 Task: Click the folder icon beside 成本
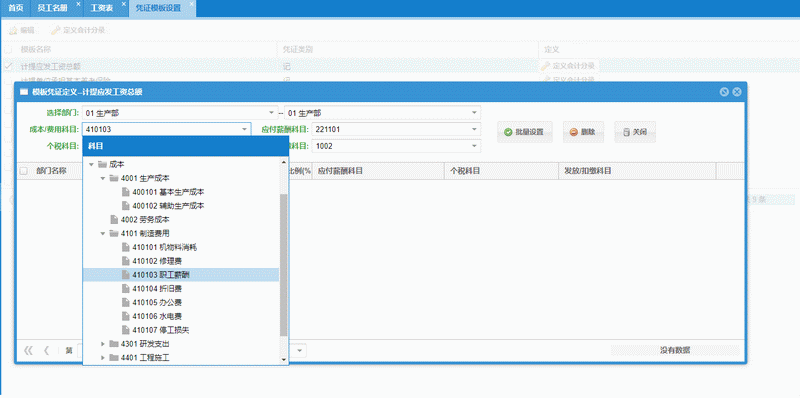point(102,164)
